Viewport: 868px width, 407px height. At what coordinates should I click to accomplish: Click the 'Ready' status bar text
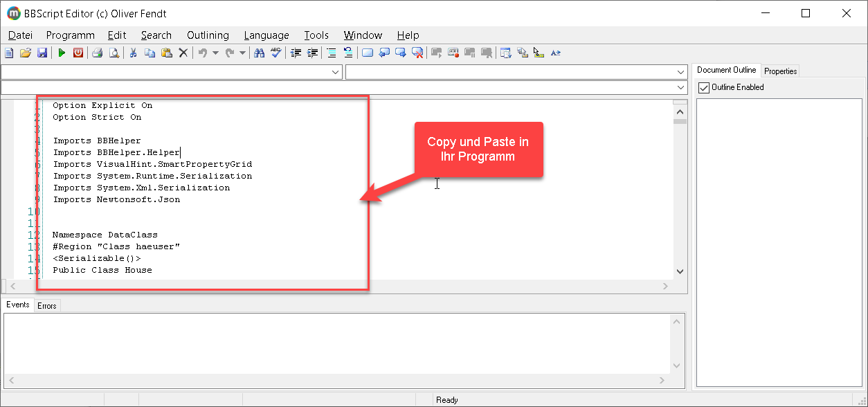click(447, 400)
